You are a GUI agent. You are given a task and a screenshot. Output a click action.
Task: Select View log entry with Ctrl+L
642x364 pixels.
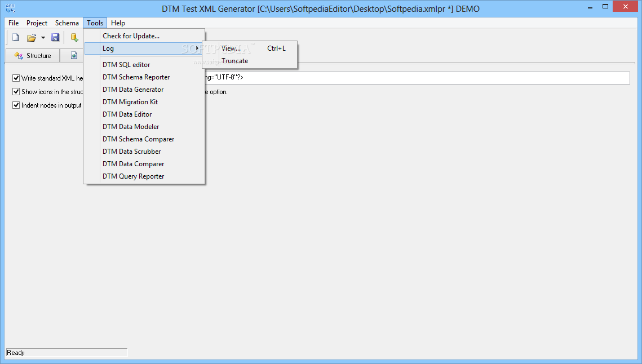coord(250,48)
